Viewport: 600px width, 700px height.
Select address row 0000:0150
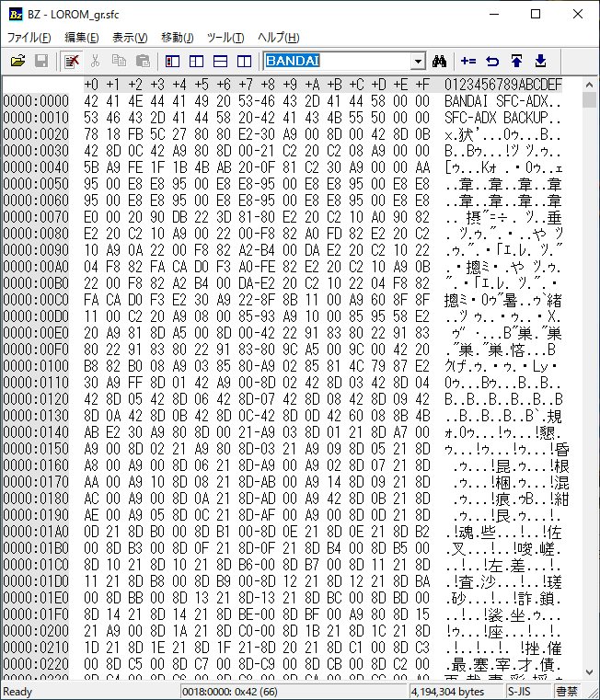point(36,449)
